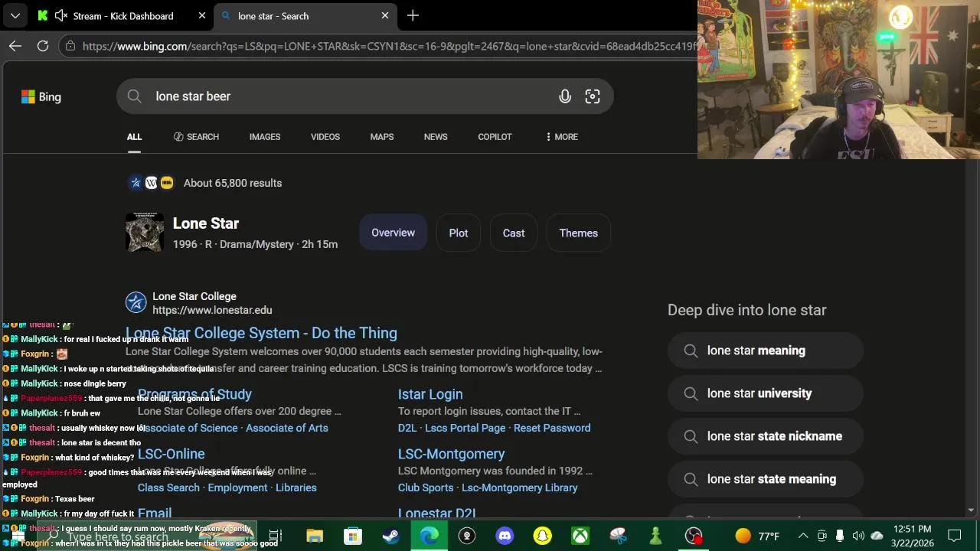Open Microsoft Store from taskbar

[352, 536]
